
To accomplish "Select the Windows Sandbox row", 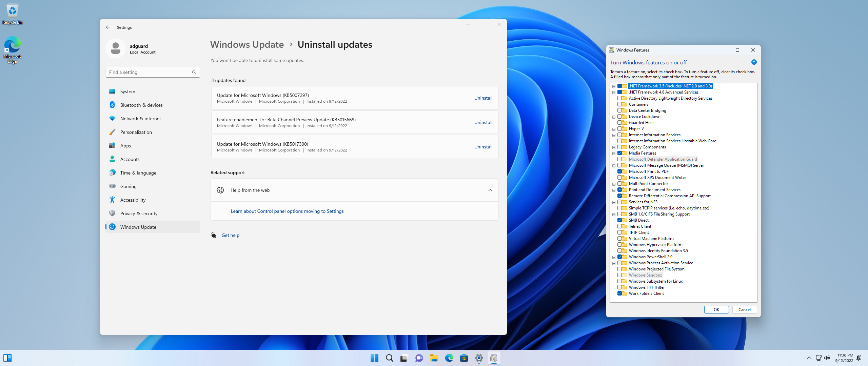I will tap(645, 275).
